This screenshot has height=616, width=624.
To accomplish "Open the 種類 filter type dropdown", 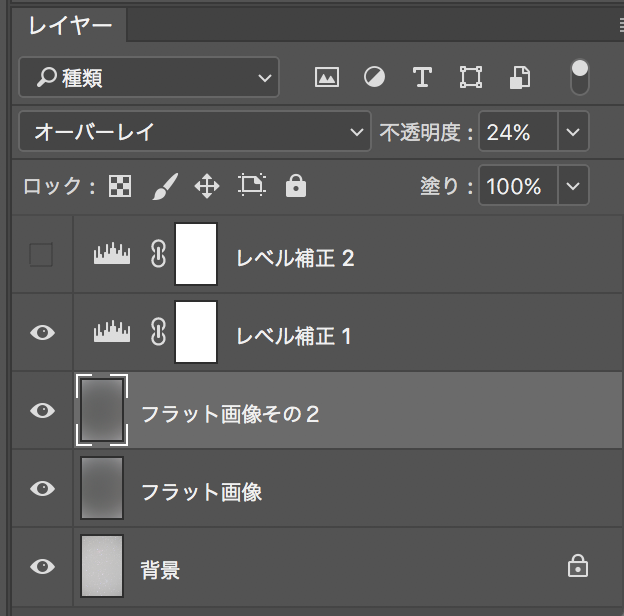I will (x=149, y=77).
